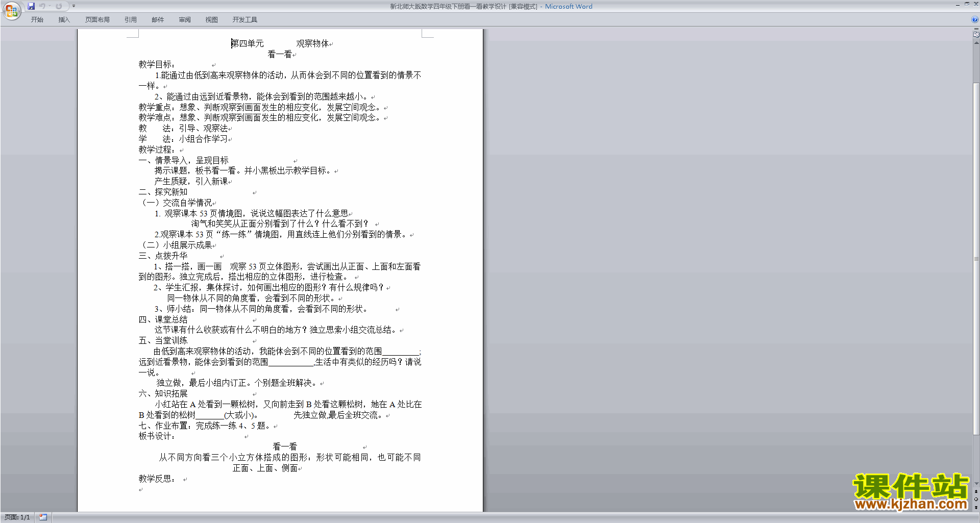Open the 视图 ribbon tab
The height and width of the screenshot is (523, 980).
click(x=211, y=20)
